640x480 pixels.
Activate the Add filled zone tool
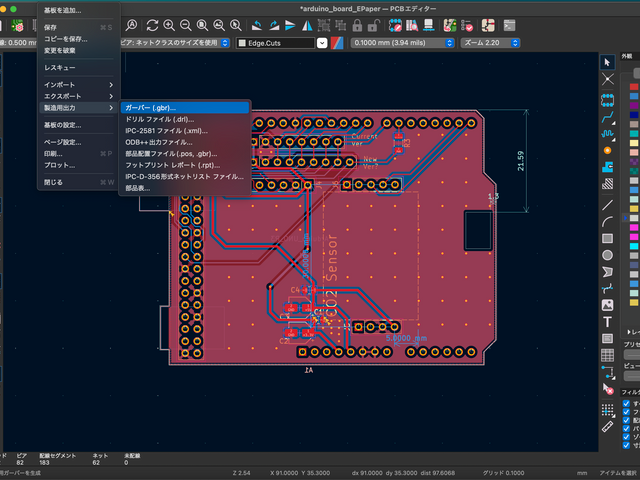607,168
